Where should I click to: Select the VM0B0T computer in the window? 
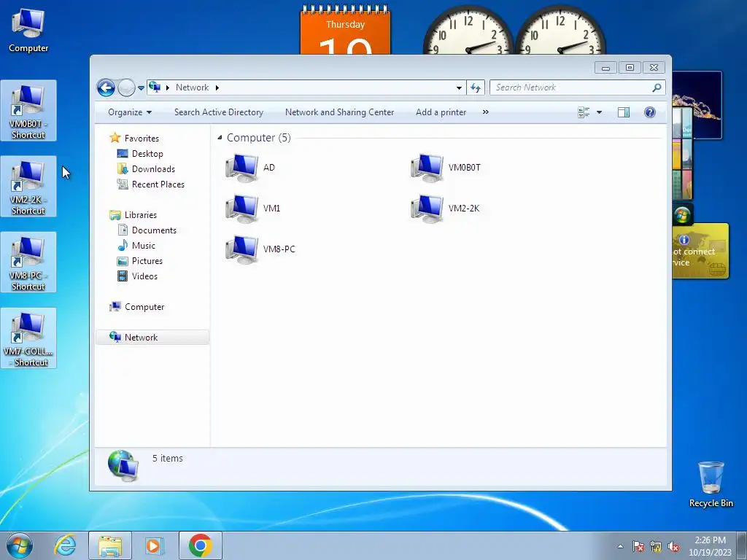coord(446,168)
